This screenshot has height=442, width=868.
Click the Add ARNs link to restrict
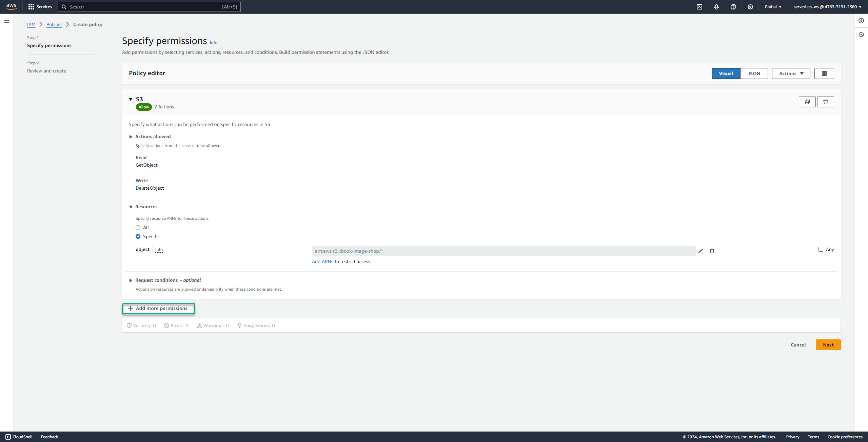tap(322, 261)
